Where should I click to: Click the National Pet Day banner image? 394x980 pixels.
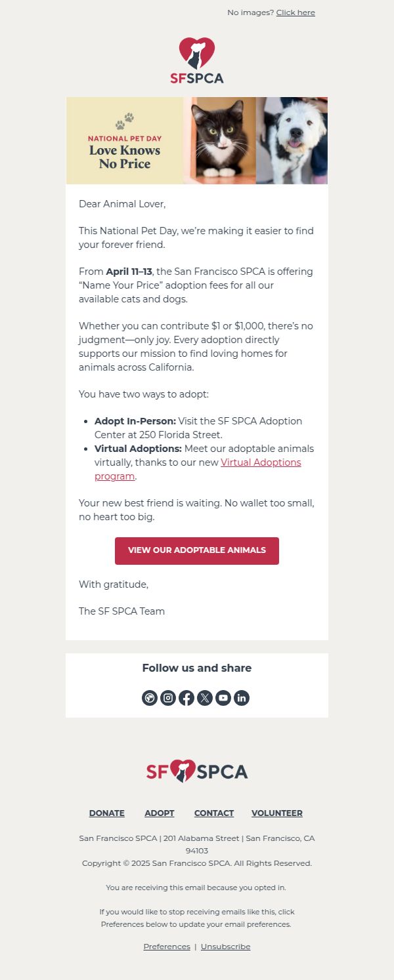point(197,141)
